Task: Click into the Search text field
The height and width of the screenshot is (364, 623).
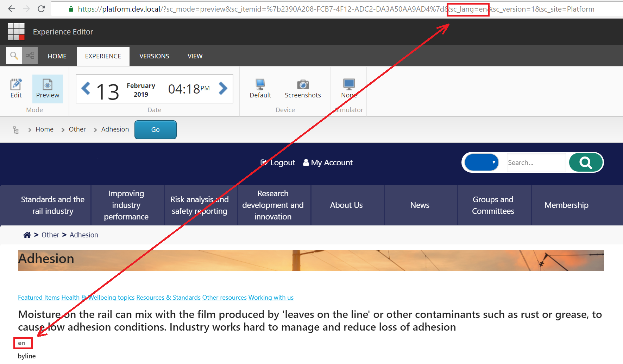Action: (536, 162)
